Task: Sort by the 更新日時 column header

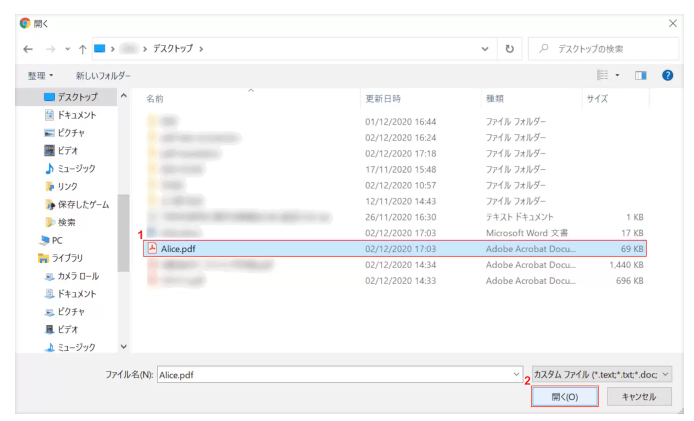Action: [x=383, y=99]
